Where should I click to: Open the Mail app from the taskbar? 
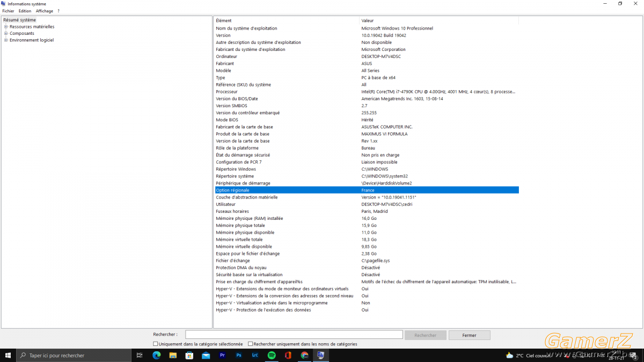pyautogui.click(x=206, y=355)
